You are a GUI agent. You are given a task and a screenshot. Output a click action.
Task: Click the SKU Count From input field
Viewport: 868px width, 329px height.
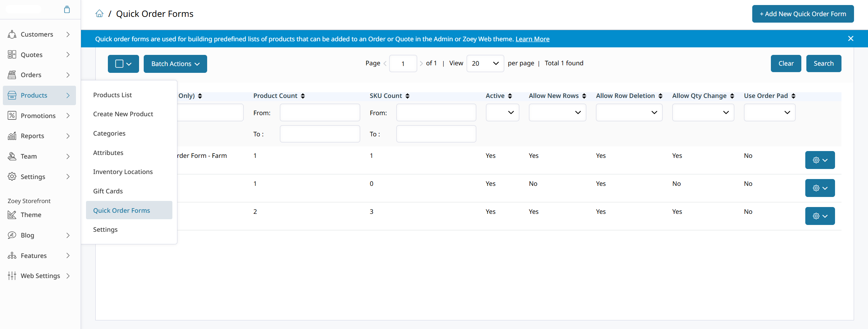(x=436, y=113)
